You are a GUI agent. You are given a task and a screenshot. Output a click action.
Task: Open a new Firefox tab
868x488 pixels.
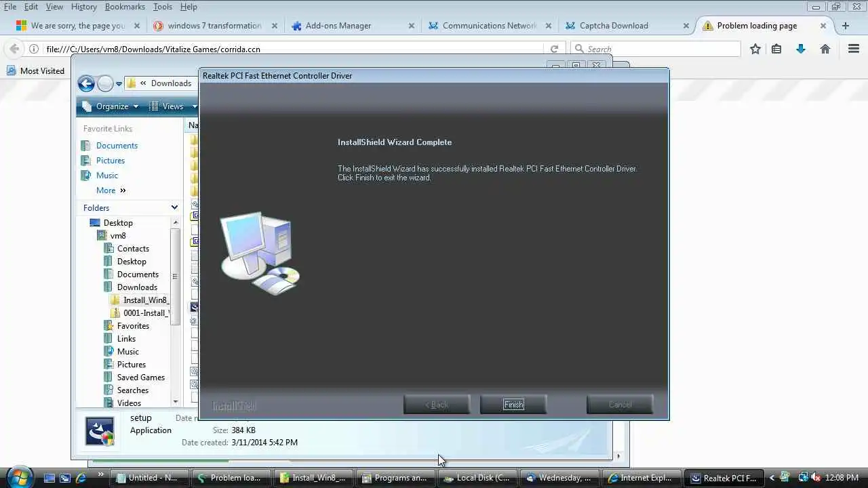tap(845, 26)
